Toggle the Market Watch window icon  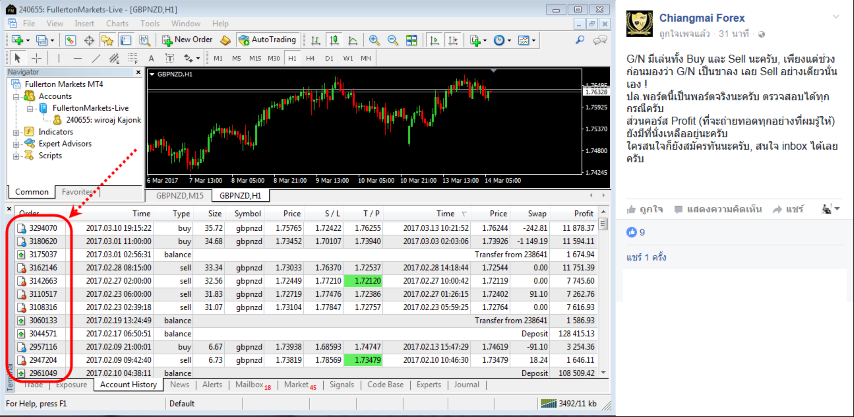coord(70,40)
